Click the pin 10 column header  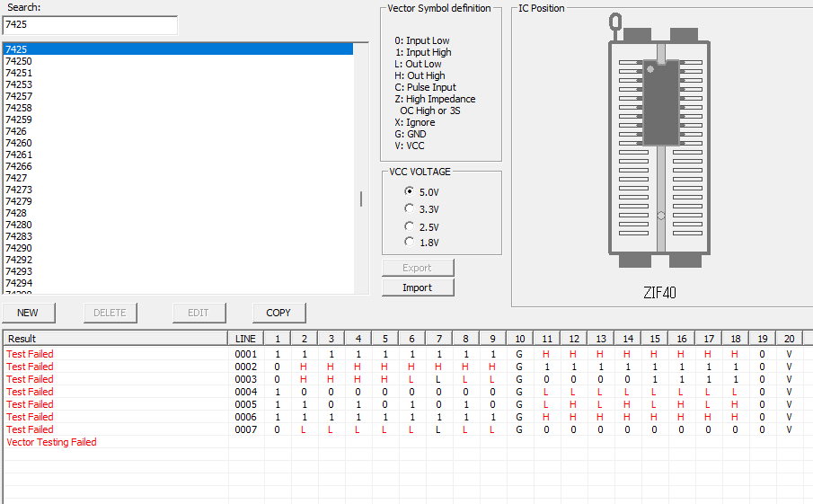coord(520,338)
